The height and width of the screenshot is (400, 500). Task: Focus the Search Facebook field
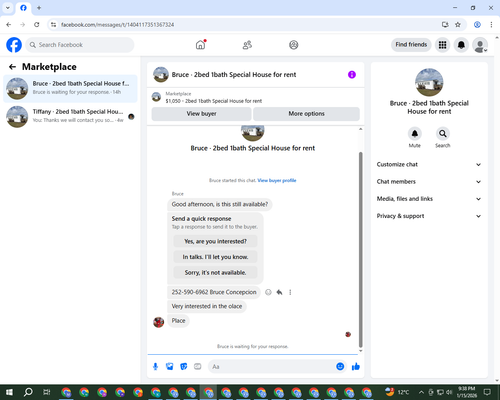click(80, 45)
